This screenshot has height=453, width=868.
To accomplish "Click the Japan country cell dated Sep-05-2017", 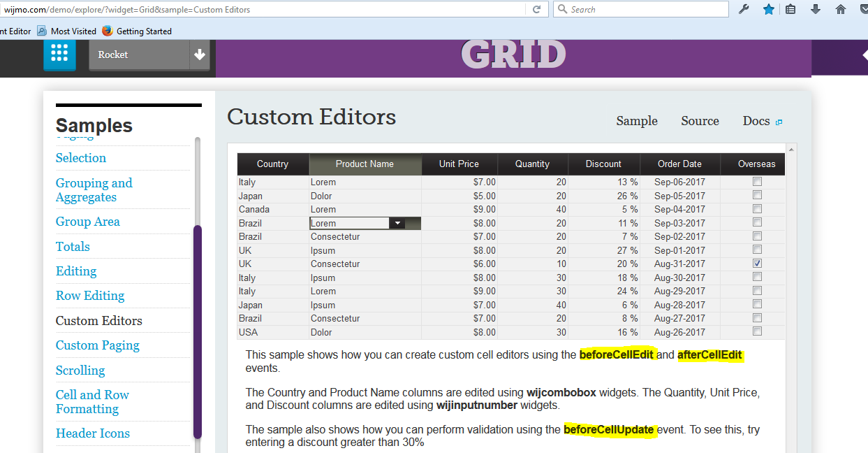I will [273, 196].
